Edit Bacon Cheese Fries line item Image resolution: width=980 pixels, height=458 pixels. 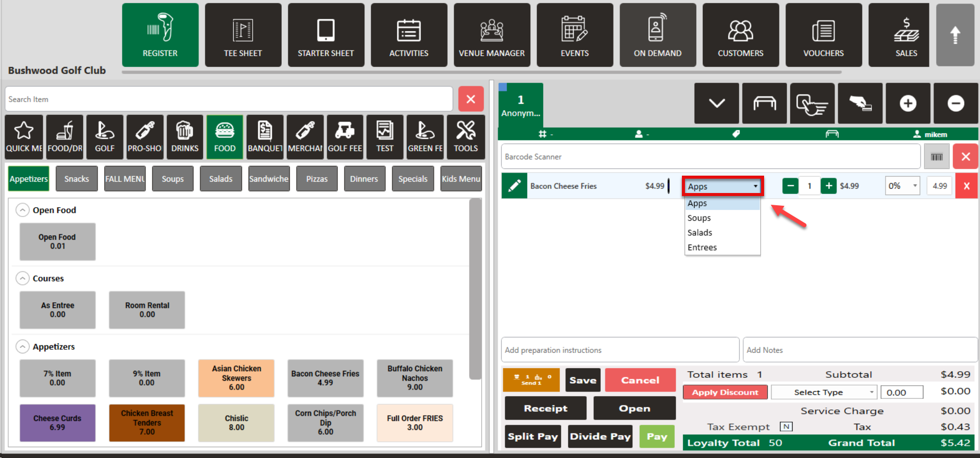point(514,186)
